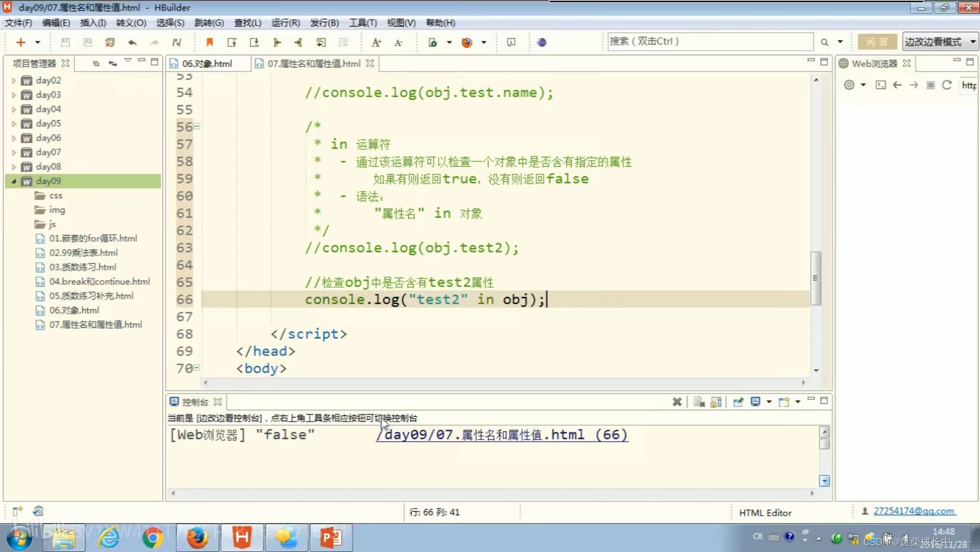
Task: Click the Save icon in toolbar
Action: pyautogui.click(x=65, y=42)
